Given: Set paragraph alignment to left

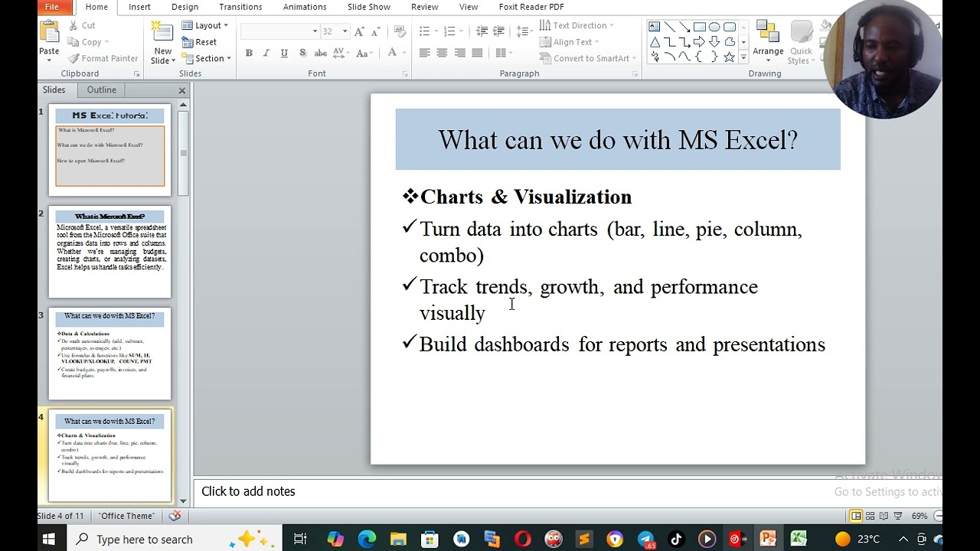Looking at the screenshot, I should pos(424,53).
